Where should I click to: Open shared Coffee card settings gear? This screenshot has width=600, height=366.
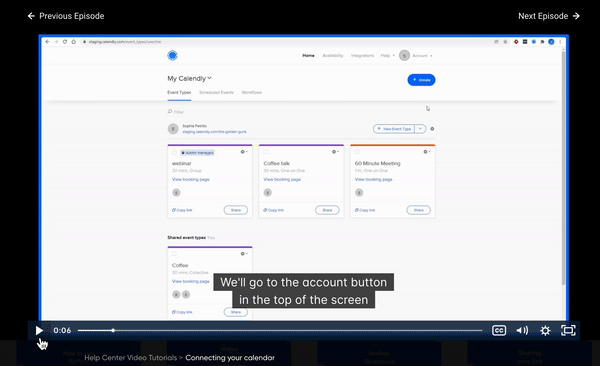243,254
